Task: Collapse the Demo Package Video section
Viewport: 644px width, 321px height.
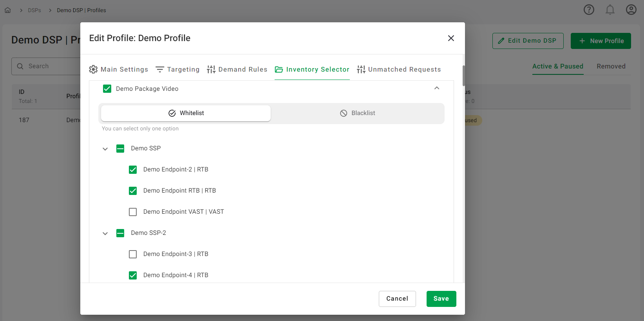Action: point(437,88)
